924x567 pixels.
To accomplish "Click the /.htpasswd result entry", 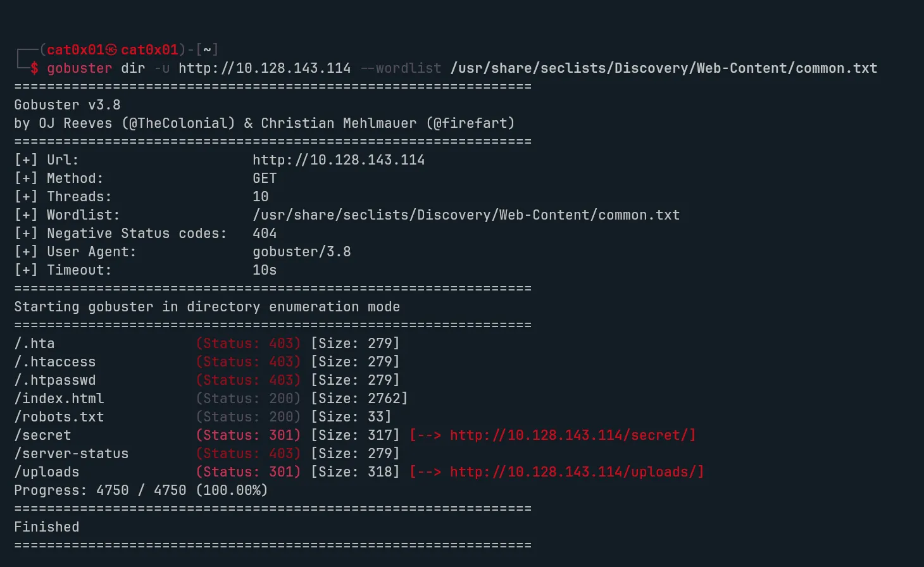I will 55,380.
